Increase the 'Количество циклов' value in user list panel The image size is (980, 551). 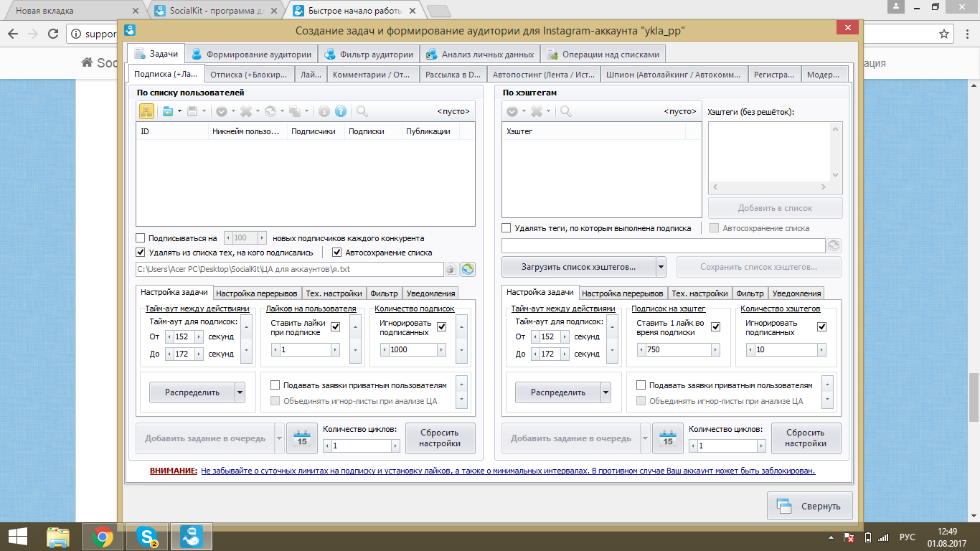pos(395,446)
